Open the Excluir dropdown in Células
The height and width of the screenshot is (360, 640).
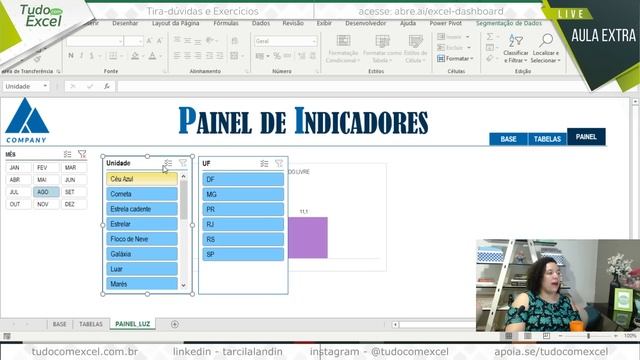[453, 48]
